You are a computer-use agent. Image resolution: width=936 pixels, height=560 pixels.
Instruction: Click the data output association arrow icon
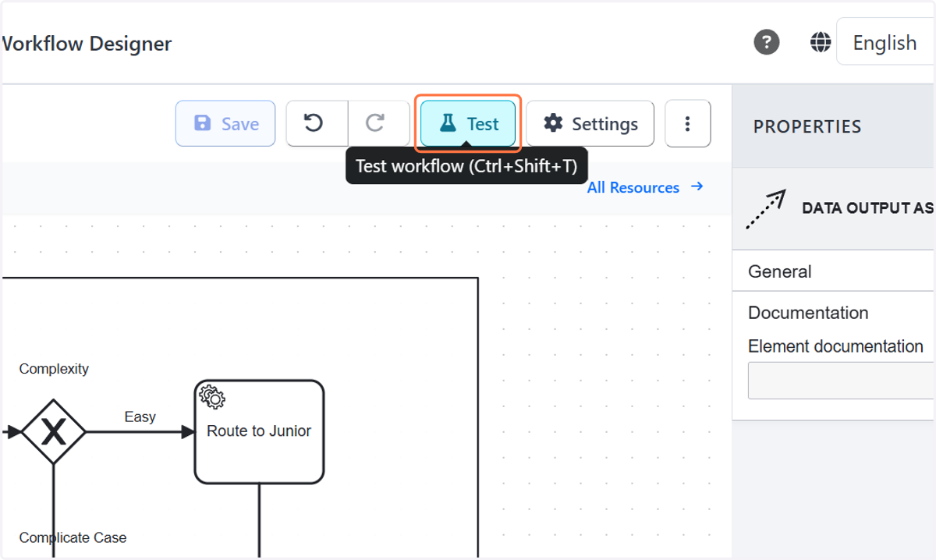click(766, 208)
